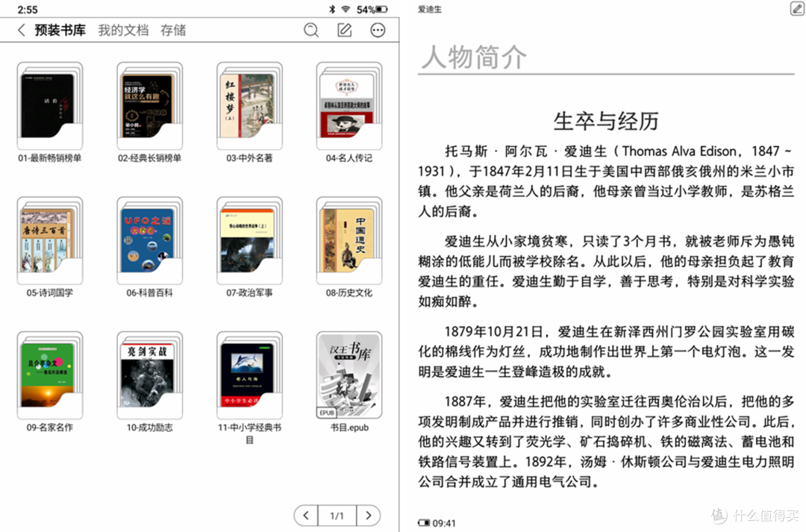The width and height of the screenshot is (806, 532).
Task: Open the 09-名家名作 folder
Action: (50, 382)
